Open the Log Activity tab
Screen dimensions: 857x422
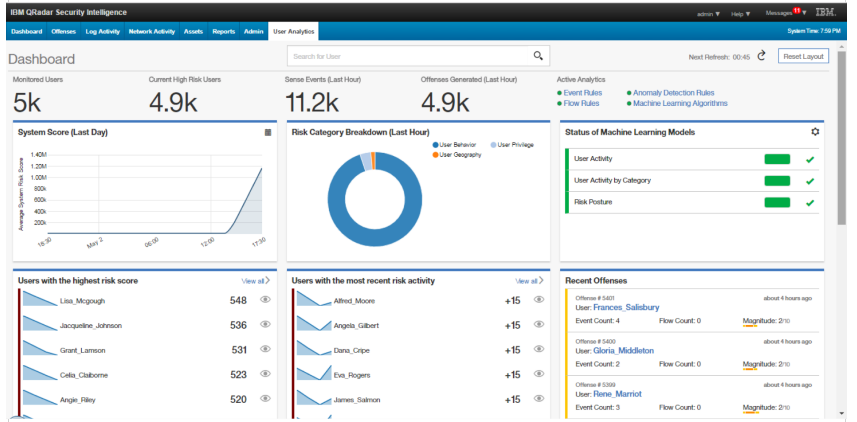pyautogui.click(x=103, y=32)
